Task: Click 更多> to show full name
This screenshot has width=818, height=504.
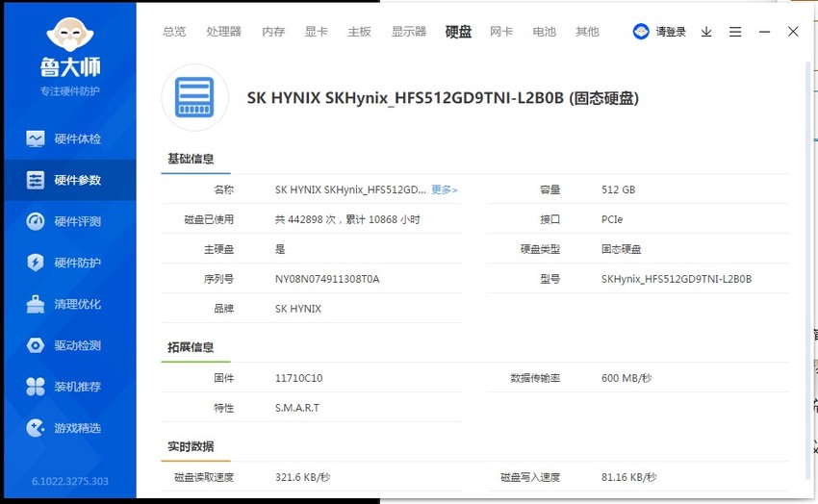Action: pos(445,189)
